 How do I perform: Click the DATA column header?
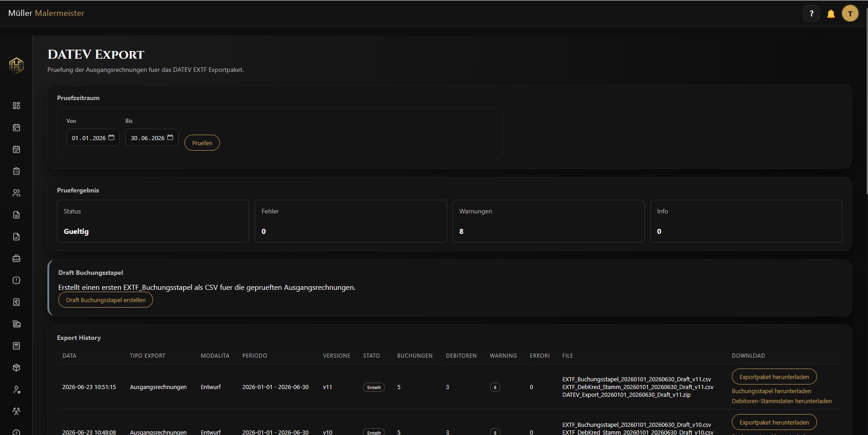click(69, 356)
